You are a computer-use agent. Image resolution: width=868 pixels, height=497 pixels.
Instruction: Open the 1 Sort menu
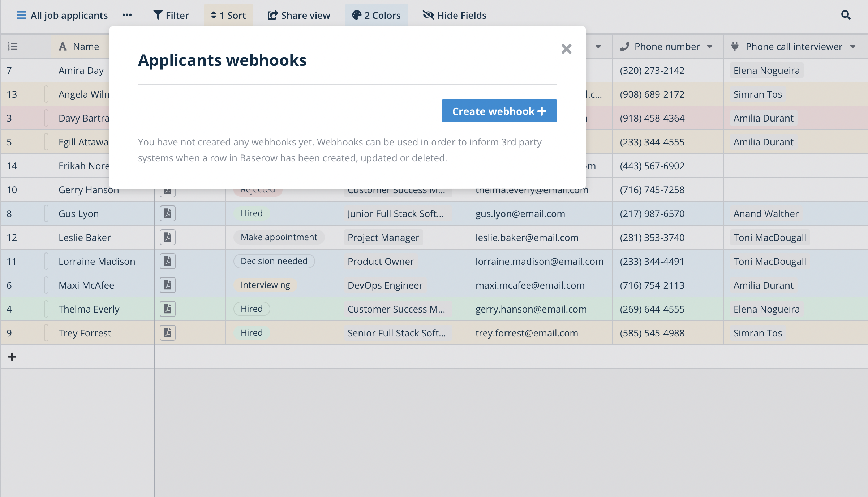click(228, 15)
